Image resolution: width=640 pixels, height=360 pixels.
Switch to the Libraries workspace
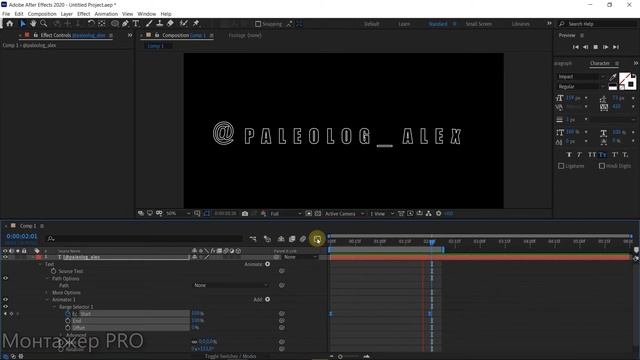coord(521,24)
